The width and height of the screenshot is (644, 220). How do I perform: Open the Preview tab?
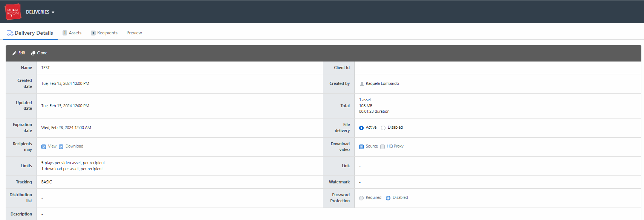tap(134, 33)
